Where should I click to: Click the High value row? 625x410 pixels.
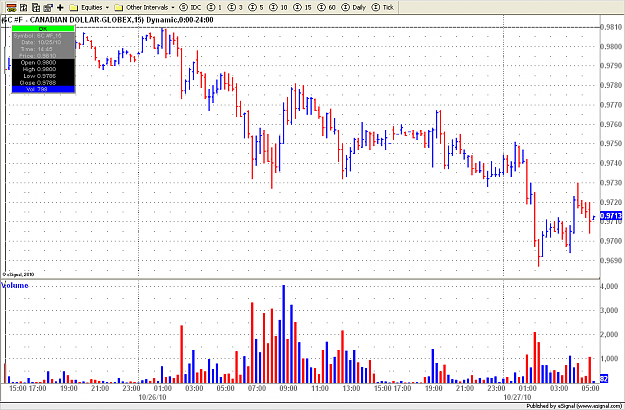pyautogui.click(x=43, y=69)
